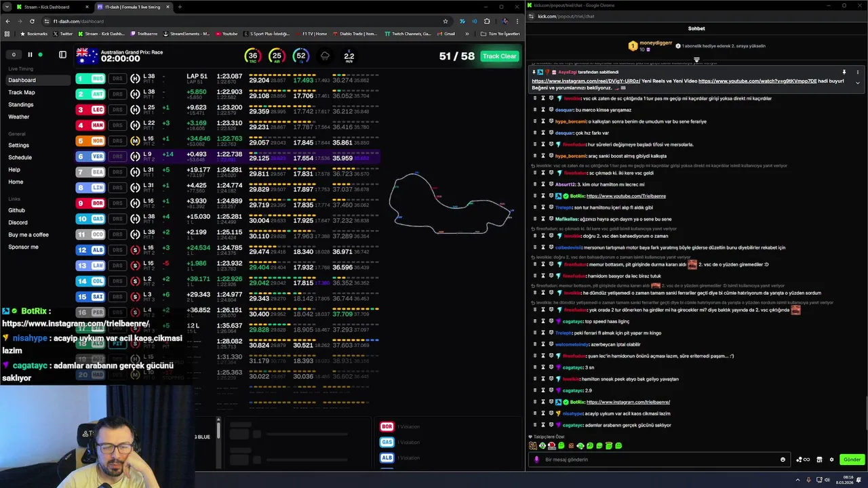Go back in browser history

7,21
